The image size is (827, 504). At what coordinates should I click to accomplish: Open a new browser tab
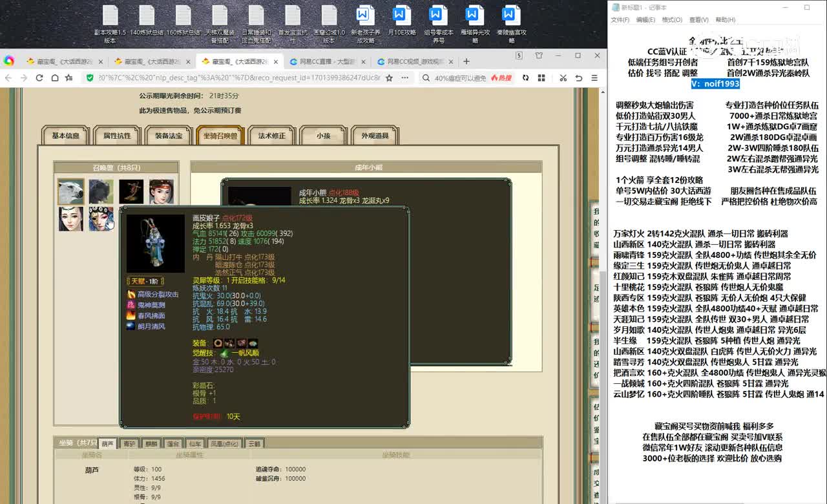466,61
